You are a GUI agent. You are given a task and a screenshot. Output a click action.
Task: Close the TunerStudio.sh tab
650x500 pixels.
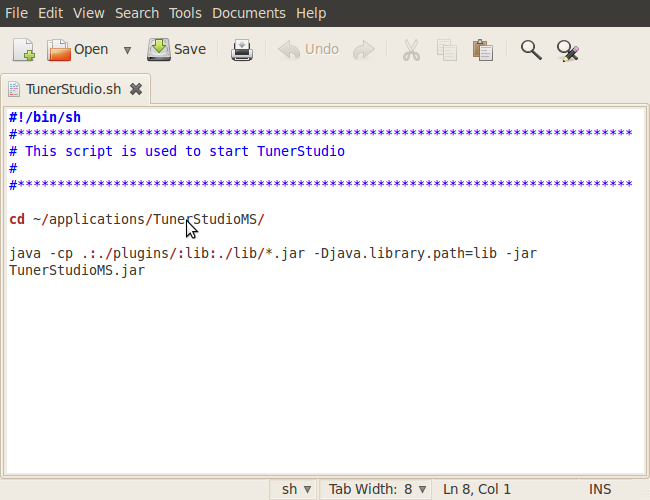(x=136, y=89)
